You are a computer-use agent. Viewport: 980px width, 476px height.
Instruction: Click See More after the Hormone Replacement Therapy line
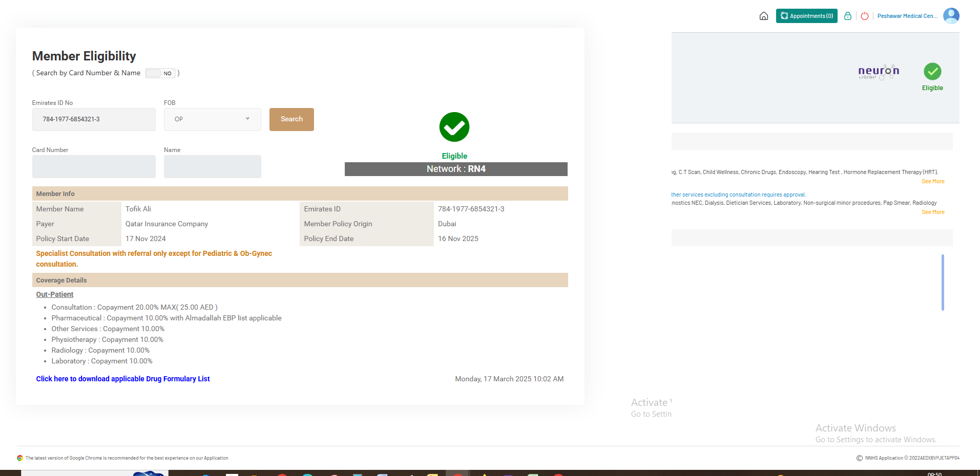pos(933,181)
